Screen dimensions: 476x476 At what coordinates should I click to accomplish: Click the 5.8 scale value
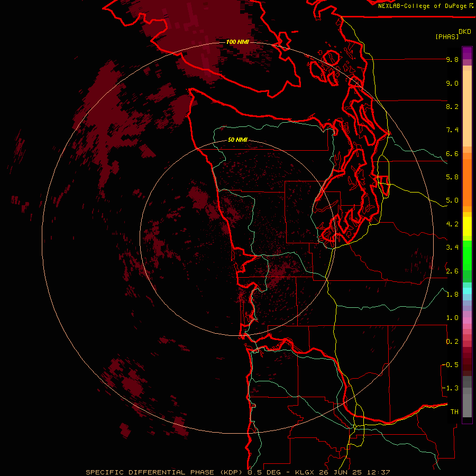point(452,177)
